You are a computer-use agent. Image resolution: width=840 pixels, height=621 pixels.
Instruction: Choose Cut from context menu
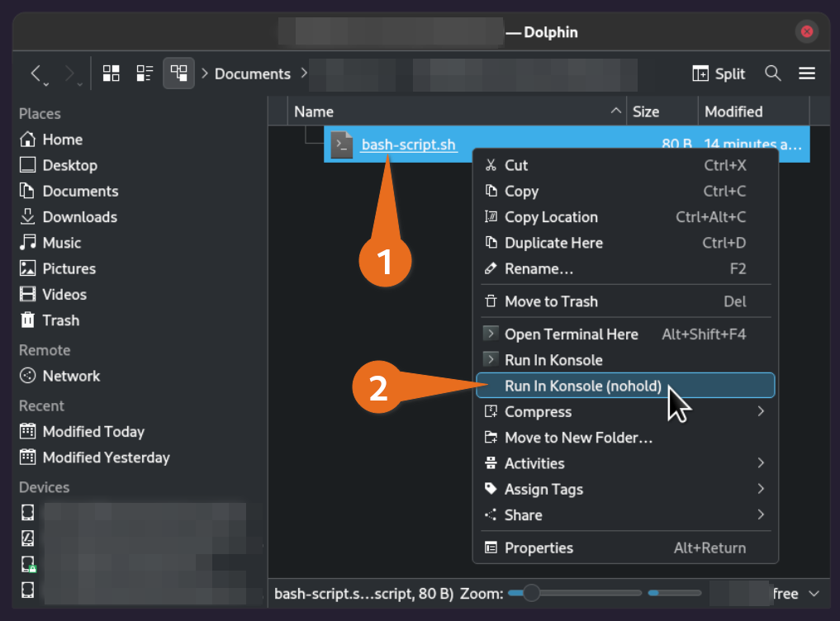(x=624, y=165)
